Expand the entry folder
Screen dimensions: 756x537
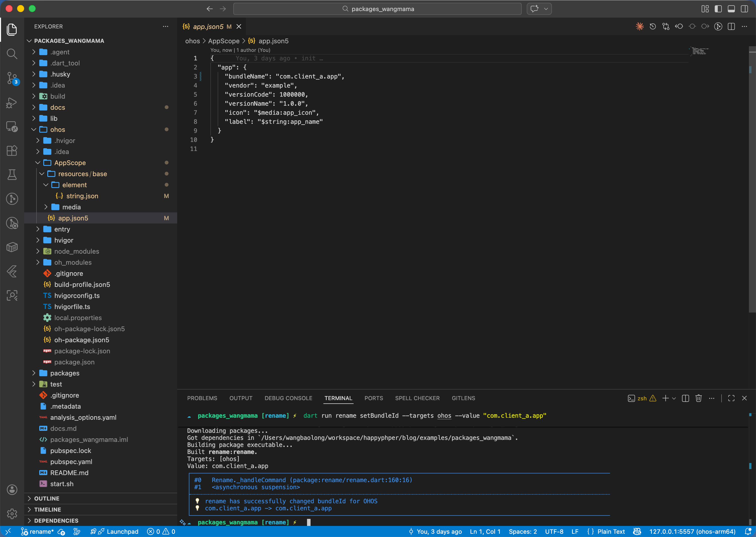coord(62,229)
